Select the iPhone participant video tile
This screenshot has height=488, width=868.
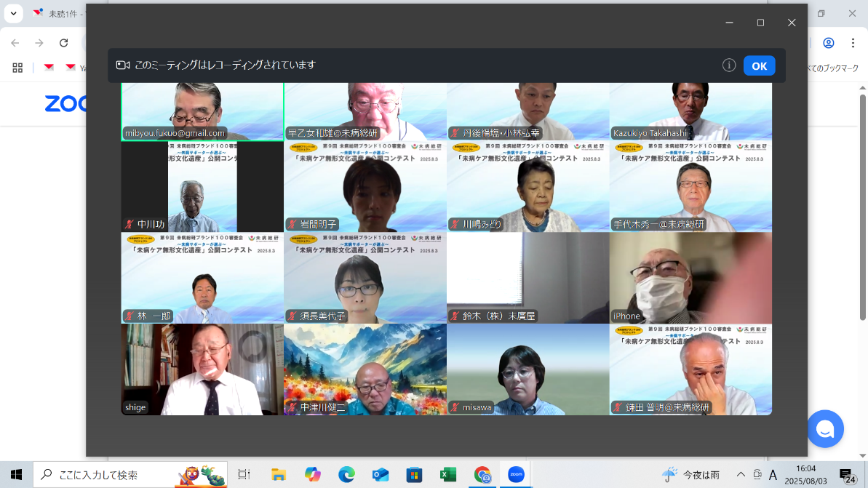click(690, 278)
